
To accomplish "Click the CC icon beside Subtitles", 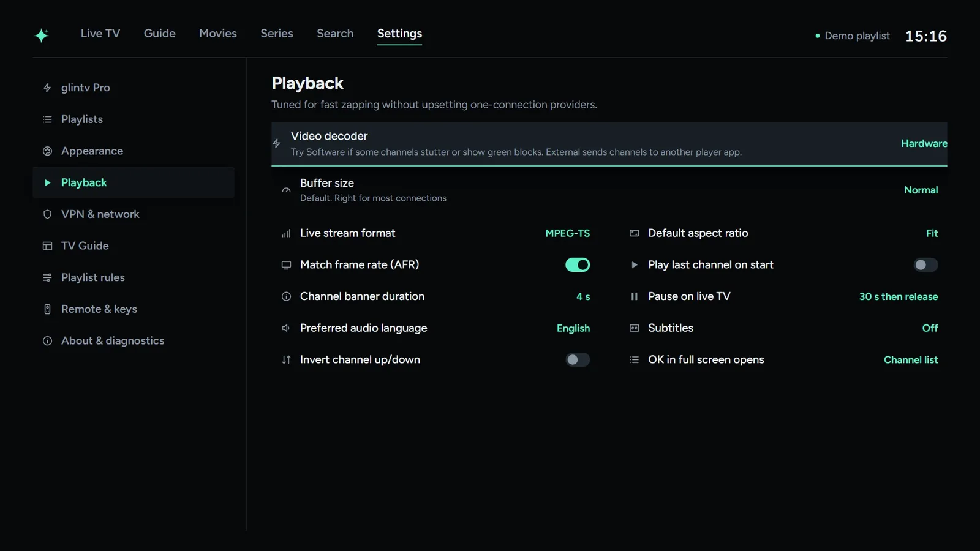I will point(635,328).
